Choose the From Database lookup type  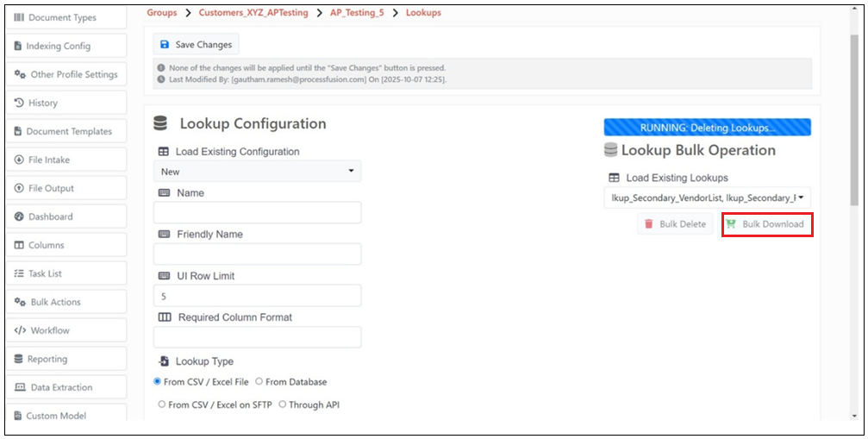(259, 381)
